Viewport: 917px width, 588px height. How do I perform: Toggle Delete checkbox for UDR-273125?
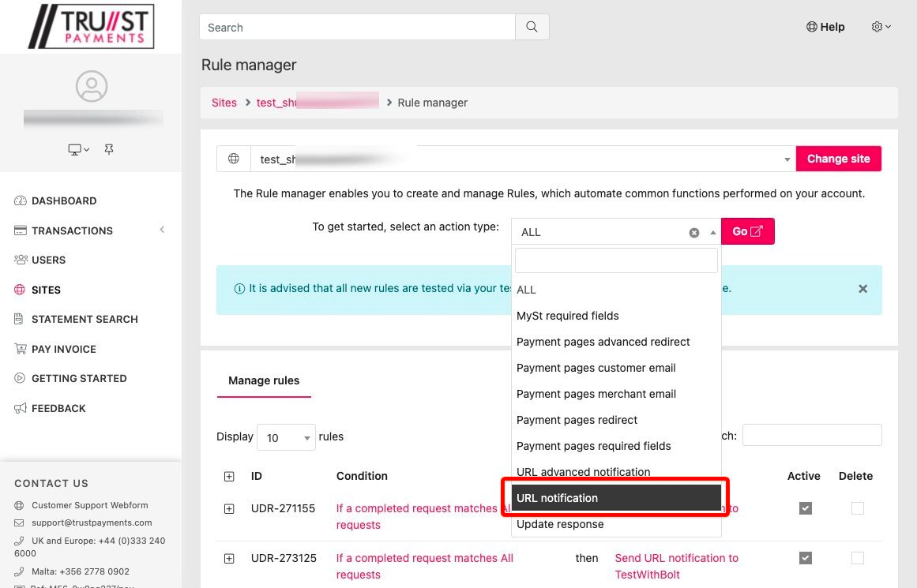pyautogui.click(x=857, y=558)
